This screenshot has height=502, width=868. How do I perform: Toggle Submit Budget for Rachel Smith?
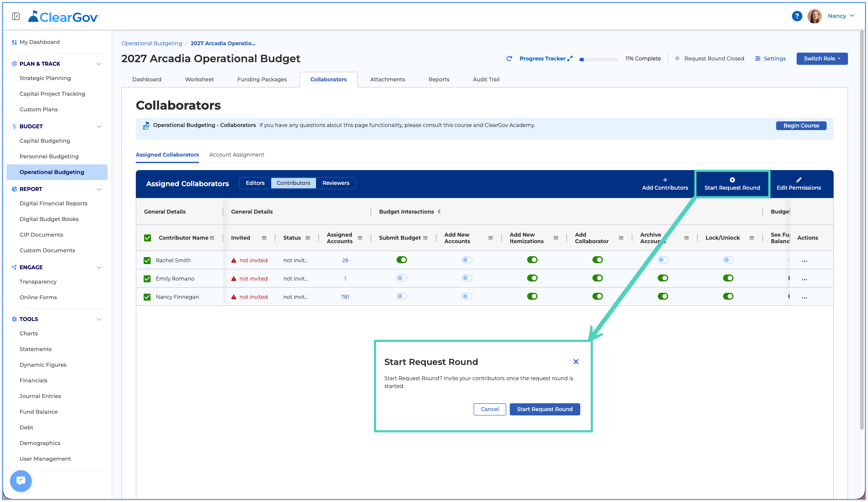tap(401, 260)
